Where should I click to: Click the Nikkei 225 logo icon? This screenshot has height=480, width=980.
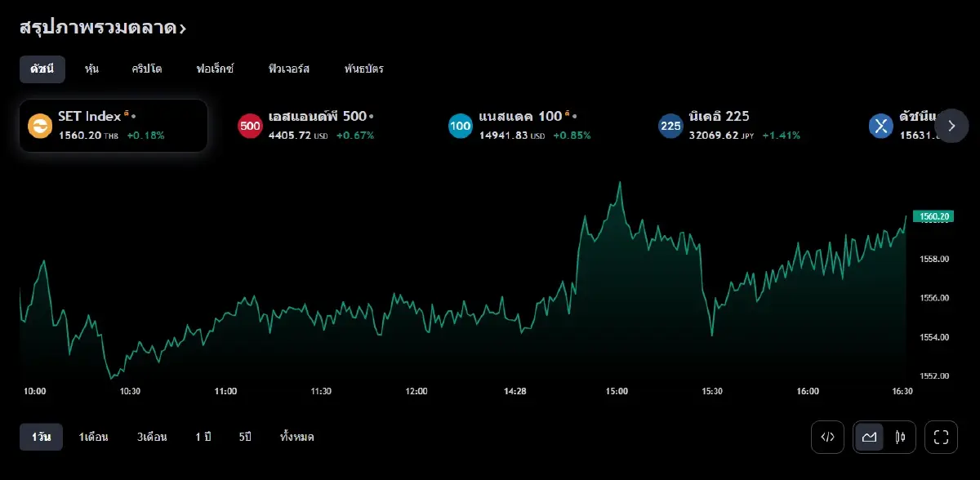click(x=670, y=126)
